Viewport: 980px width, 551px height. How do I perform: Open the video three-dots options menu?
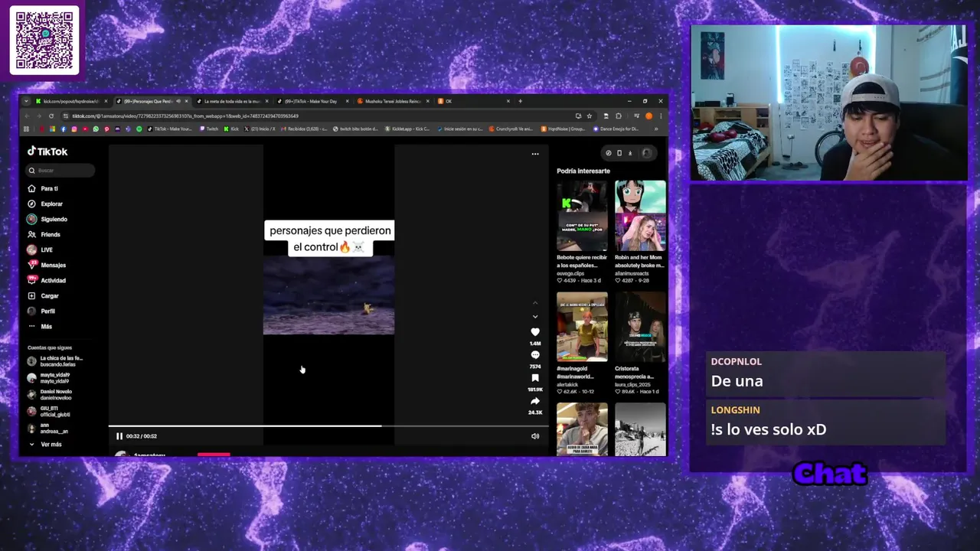tap(535, 154)
